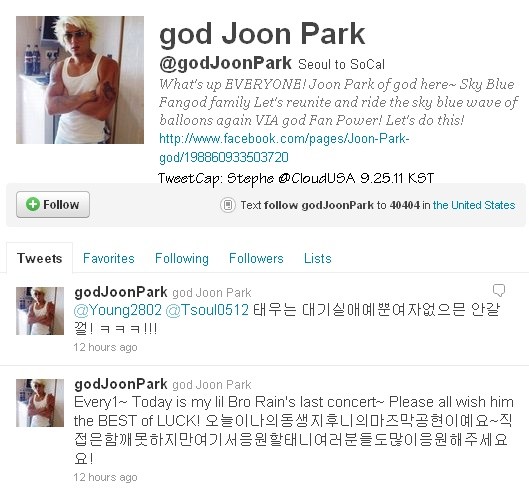Click godJoonPark username on second tweet
Viewport: 529px width, 492px height.
121,384
